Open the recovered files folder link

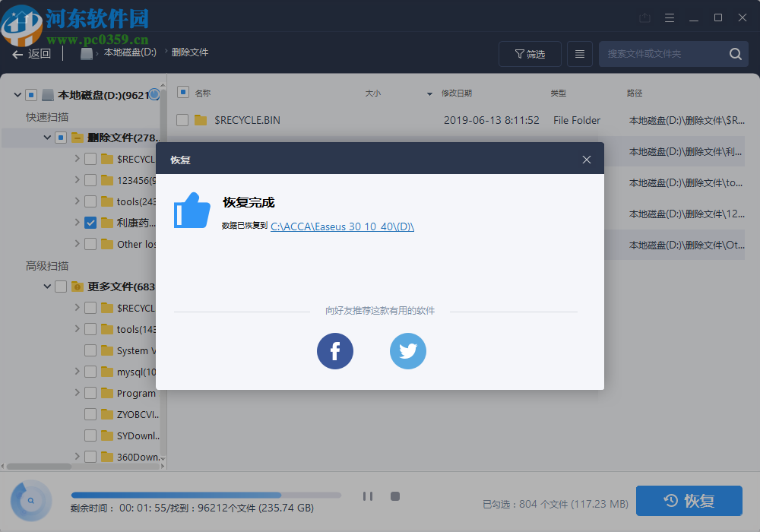[x=342, y=226]
